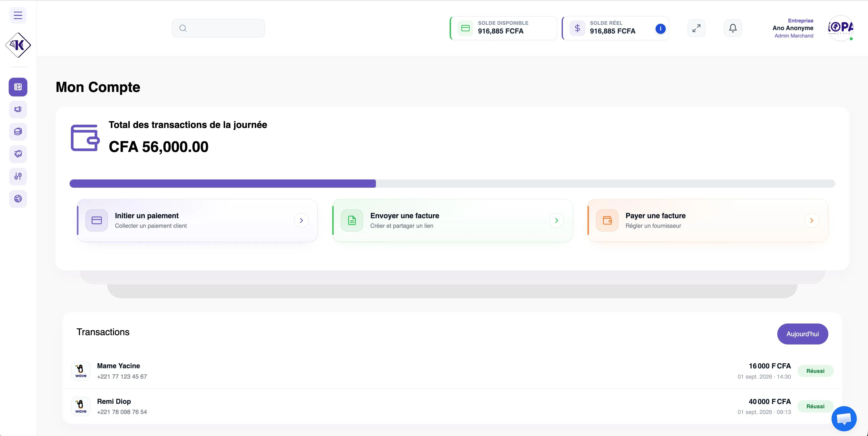Open the live chat bubble
This screenshot has width=868, height=436.
[x=844, y=419]
